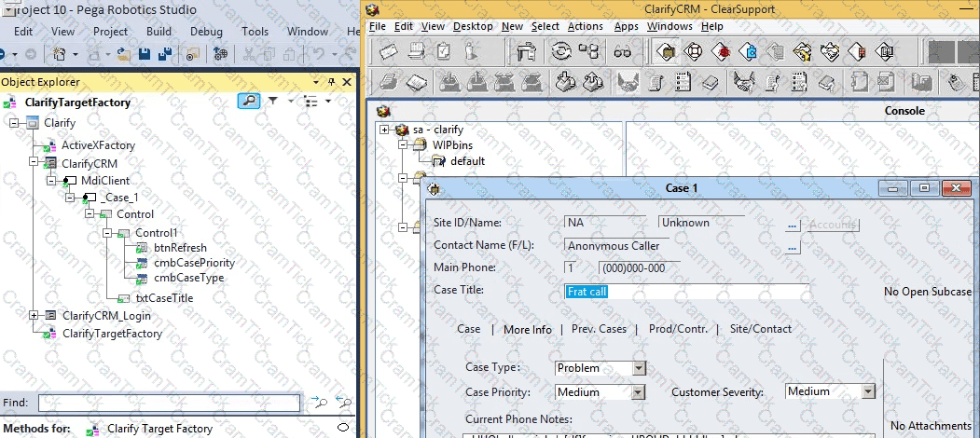Click the lifebuoy support icon in ClarifyCRM toolbar
Image resolution: width=980 pixels, height=438 pixels.
[691, 52]
